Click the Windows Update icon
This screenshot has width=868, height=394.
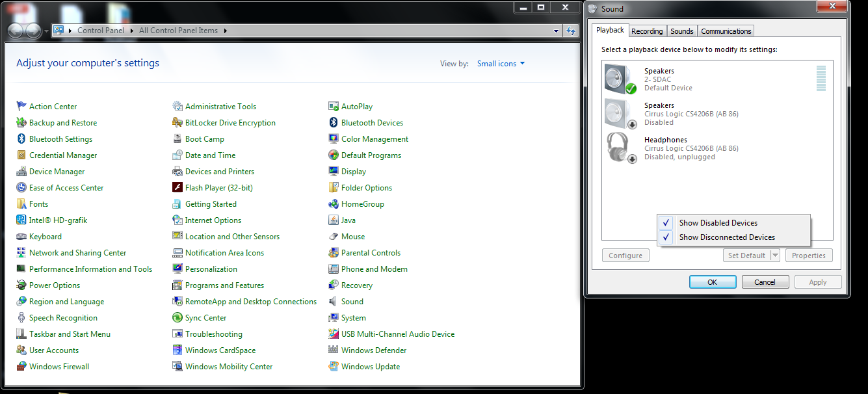point(334,367)
